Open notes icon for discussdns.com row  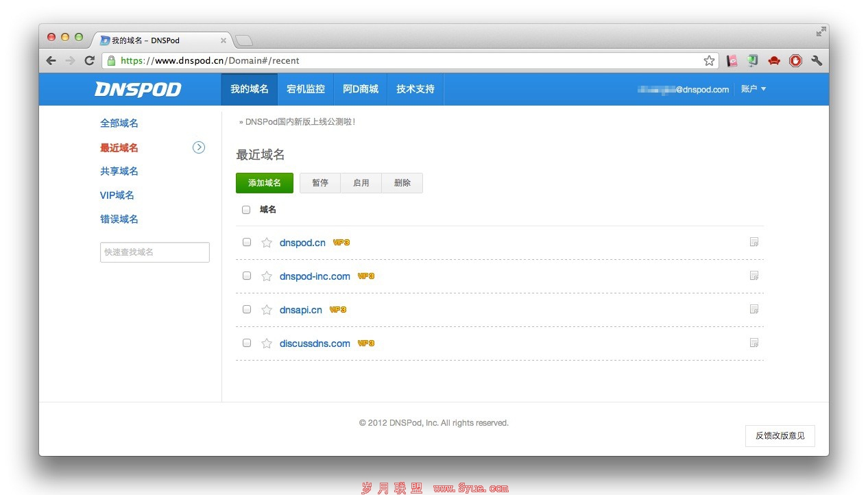(x=754, y=343)
